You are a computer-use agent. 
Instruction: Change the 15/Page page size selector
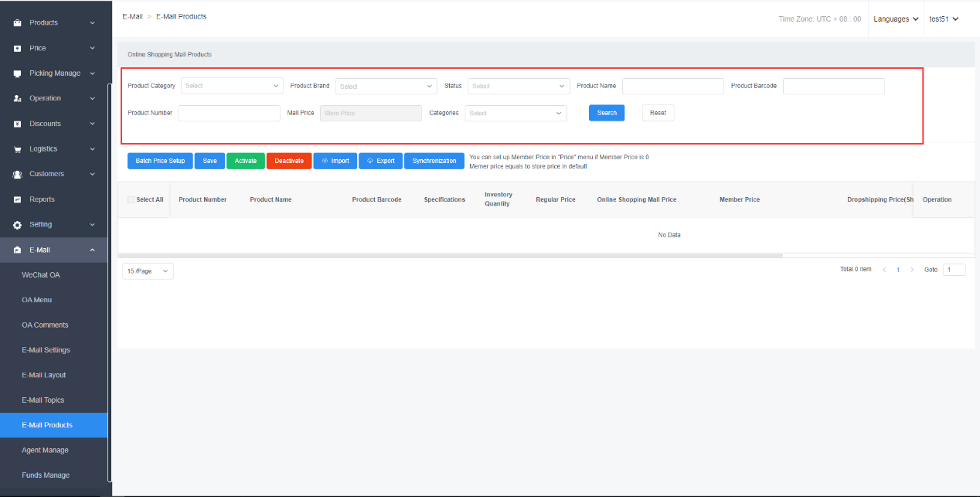[148, 271]
